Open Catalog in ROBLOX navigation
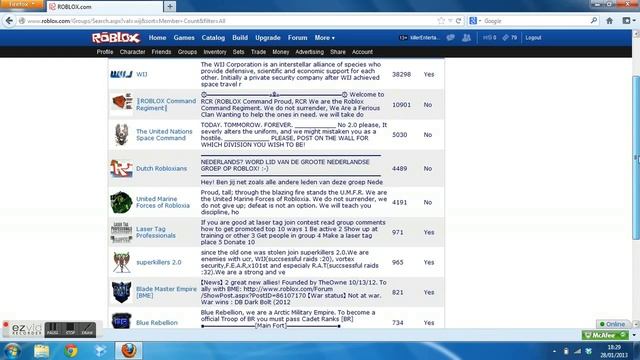 click(213, 38)
